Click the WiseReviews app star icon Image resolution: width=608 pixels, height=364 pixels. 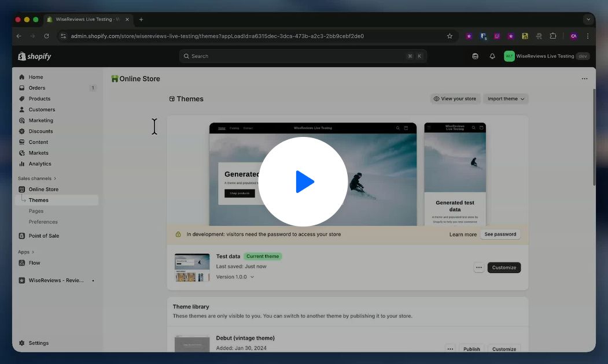pos(22,280)
